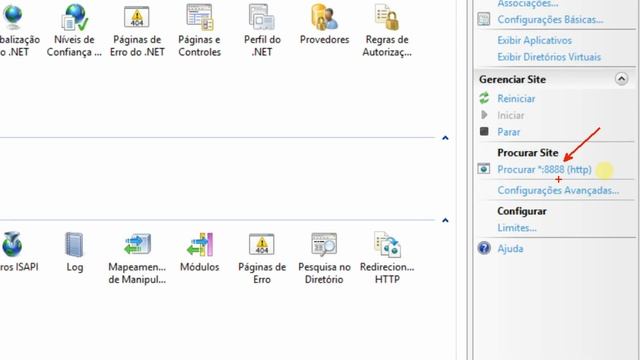Open Globalização do .NET feature icon
The width and height of the screenshot is (640, 360).
pyautogui.click(x=12, y=17)
